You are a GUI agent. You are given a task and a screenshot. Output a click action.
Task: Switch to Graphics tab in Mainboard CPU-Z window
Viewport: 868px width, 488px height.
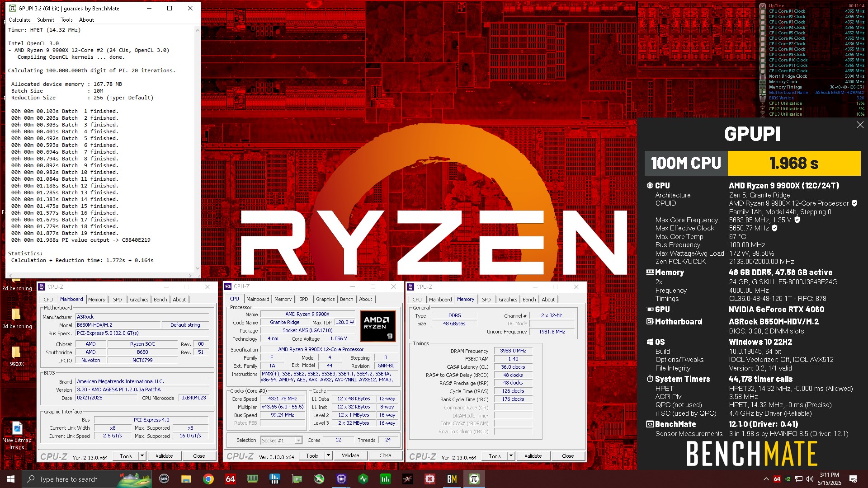coord(139,300)
